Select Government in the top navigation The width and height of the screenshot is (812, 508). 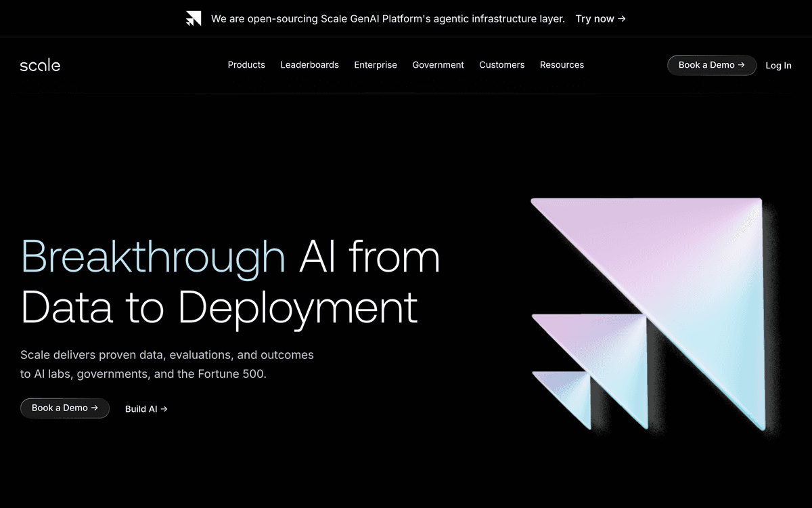(438, 65)
